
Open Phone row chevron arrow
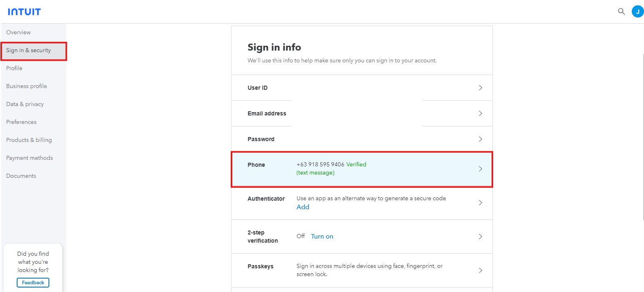click(x=480, y=169)
